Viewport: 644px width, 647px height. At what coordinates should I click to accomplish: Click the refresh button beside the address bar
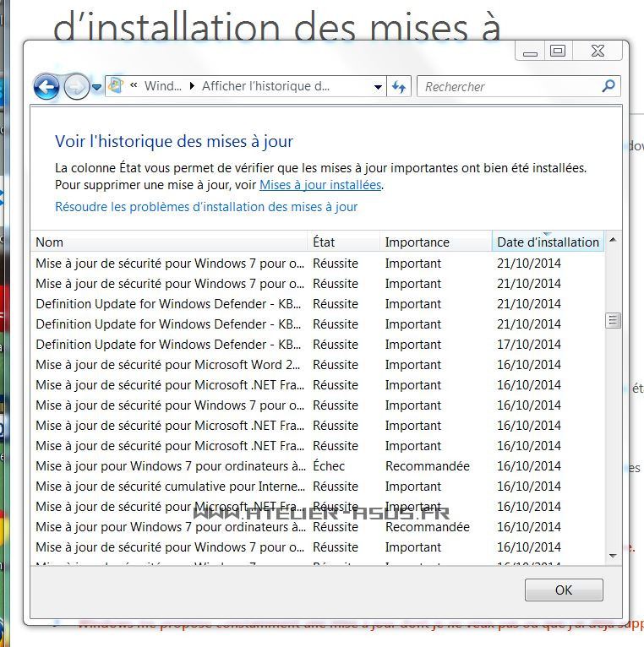tap(399, 86)
